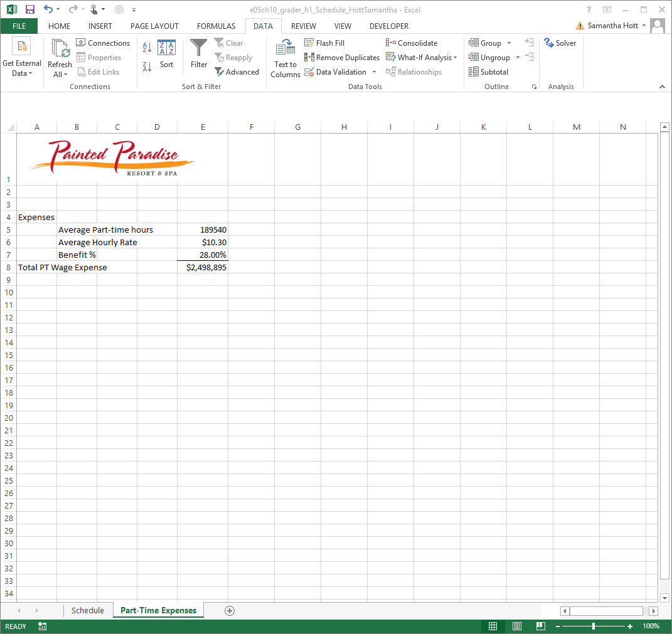Open Text to Columns

(x=285, y=56)
